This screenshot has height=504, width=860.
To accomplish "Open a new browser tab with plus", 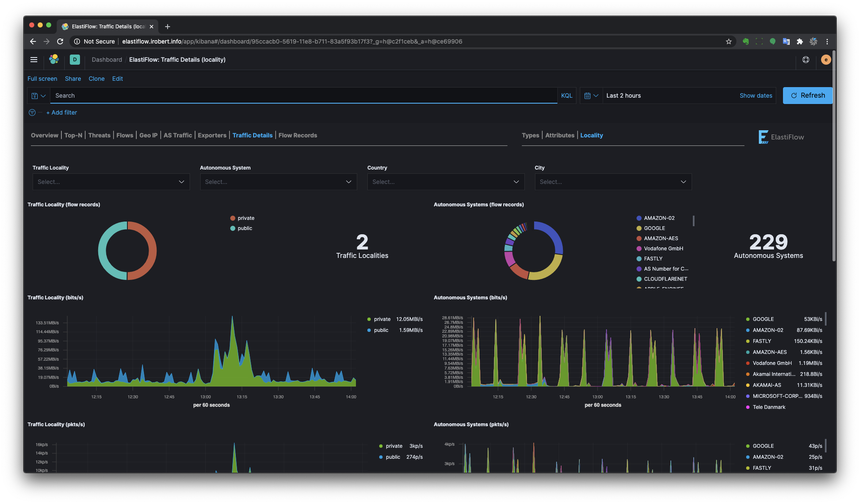I will pyautogui.click(x=168, y=27).
